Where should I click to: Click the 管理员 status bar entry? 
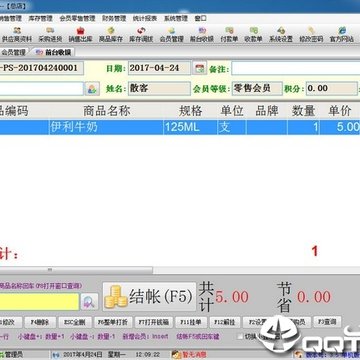(x=13, y=354)
